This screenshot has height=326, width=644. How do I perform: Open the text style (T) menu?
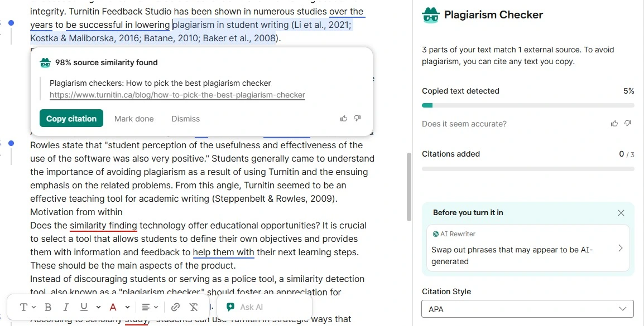[x=27, y=307]
